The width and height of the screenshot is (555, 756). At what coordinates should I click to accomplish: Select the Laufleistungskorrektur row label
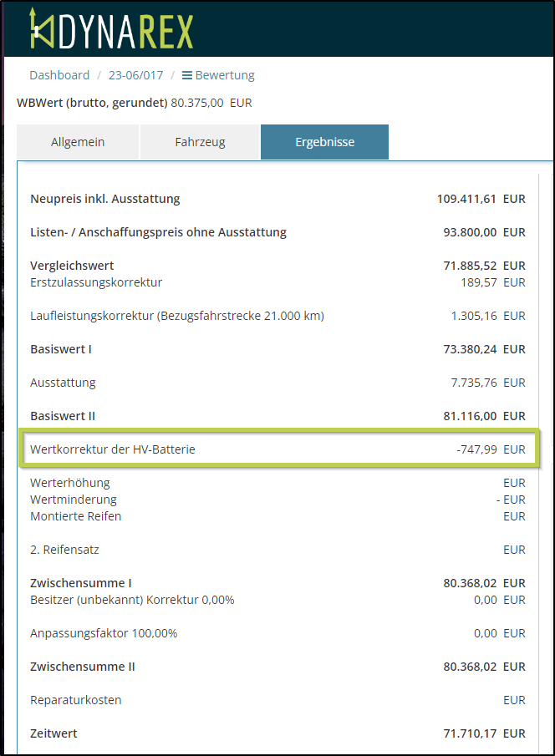click(176, 316)
